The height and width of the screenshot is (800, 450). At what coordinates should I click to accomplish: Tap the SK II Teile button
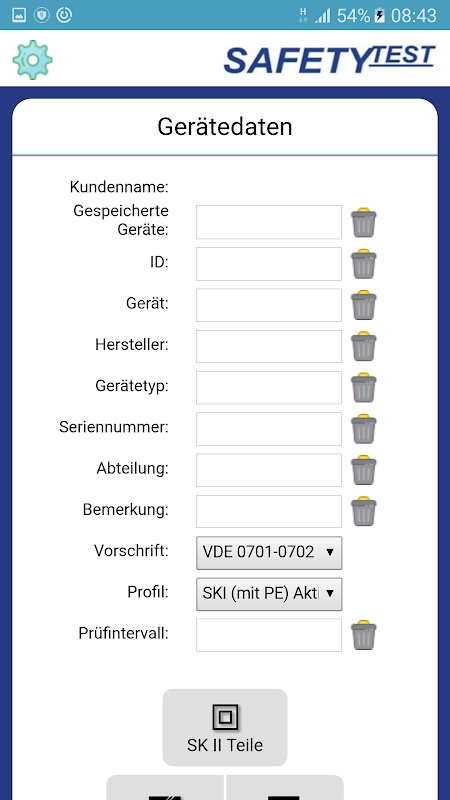click(225, 727)
